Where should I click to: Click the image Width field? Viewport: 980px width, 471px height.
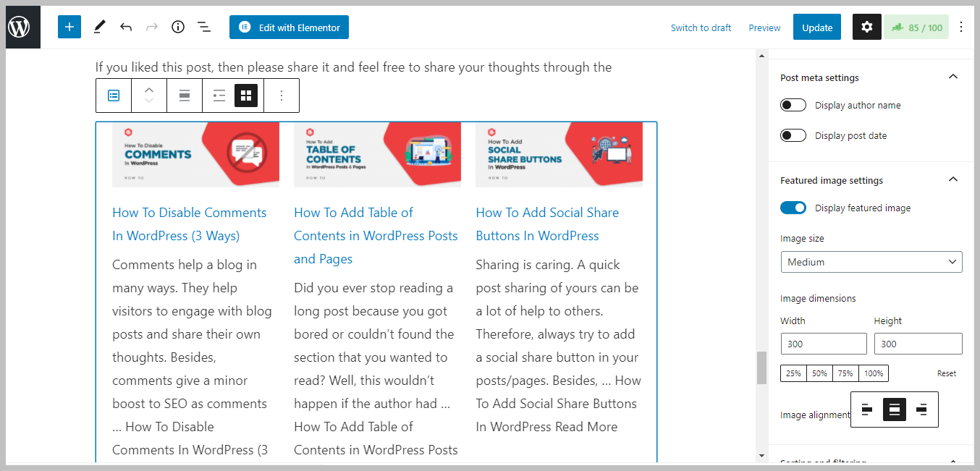pyautogui.click(x=824, y=344)
